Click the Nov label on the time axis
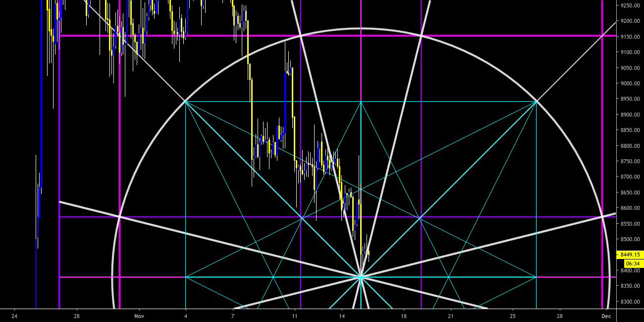This screenshot has height=322, width=644. tap(139, 315)
